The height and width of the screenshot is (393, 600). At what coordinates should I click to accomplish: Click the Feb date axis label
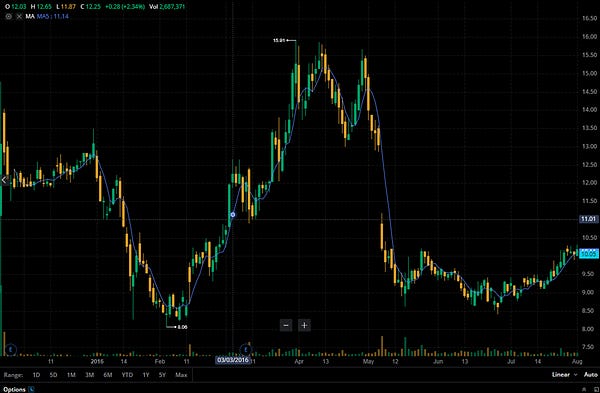160,361
